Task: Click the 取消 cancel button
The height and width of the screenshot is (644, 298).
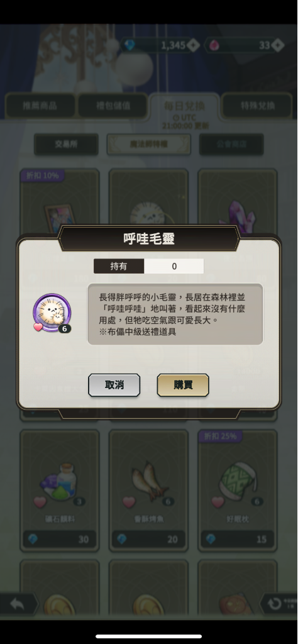Action: [114, 386]
